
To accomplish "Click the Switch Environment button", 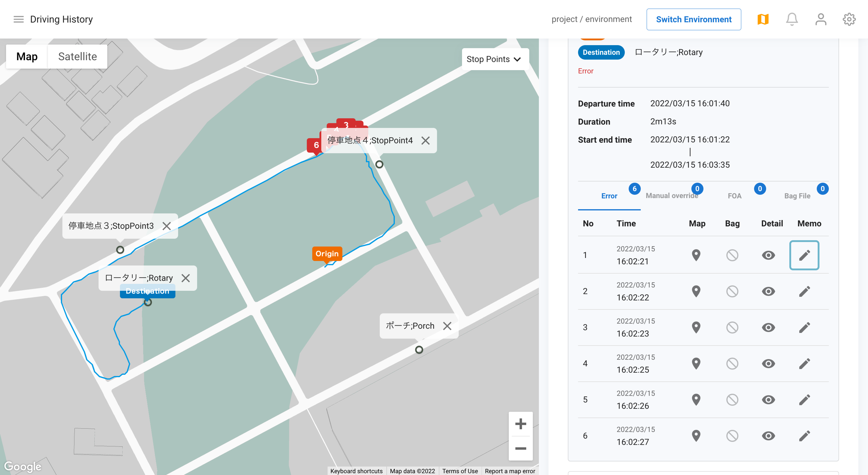I will pos(693,19).
